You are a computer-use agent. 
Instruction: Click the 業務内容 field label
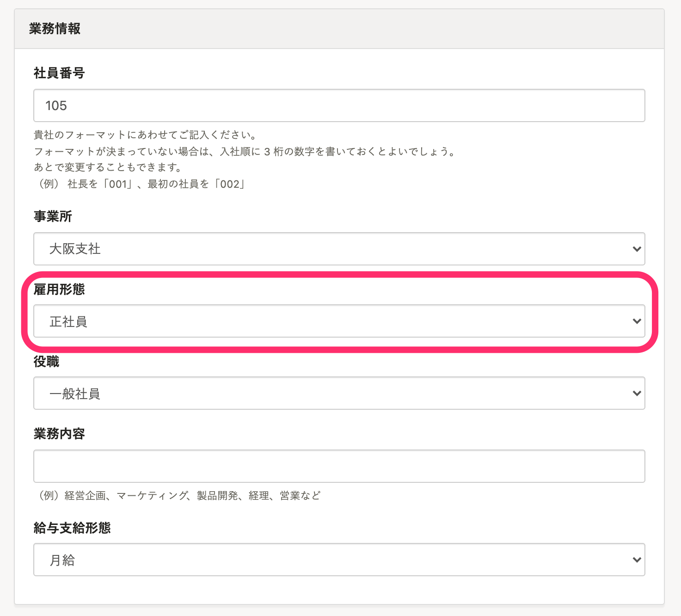(59, 434)
